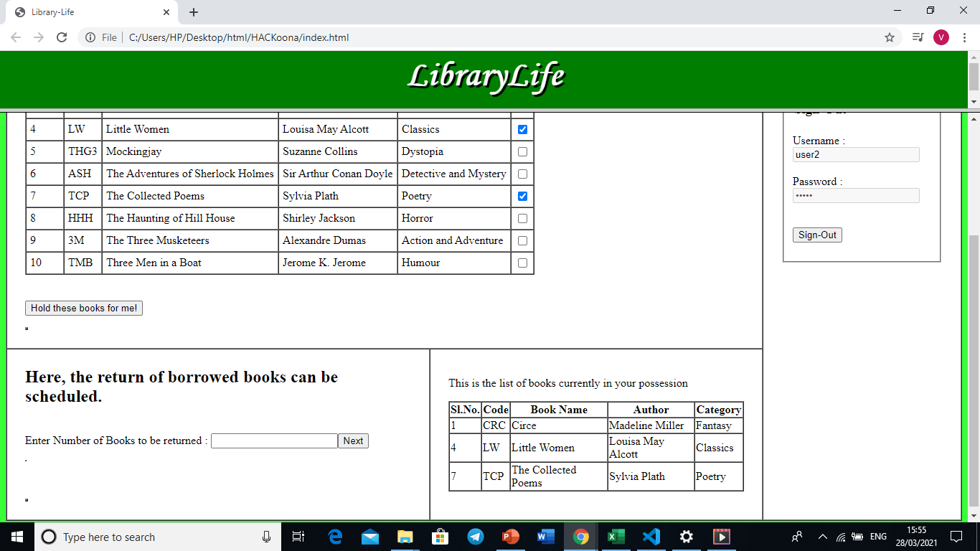This screenshot has width=980, height=551.
Task: Bookmark this page with the star icon
Action: coord(890,37)
